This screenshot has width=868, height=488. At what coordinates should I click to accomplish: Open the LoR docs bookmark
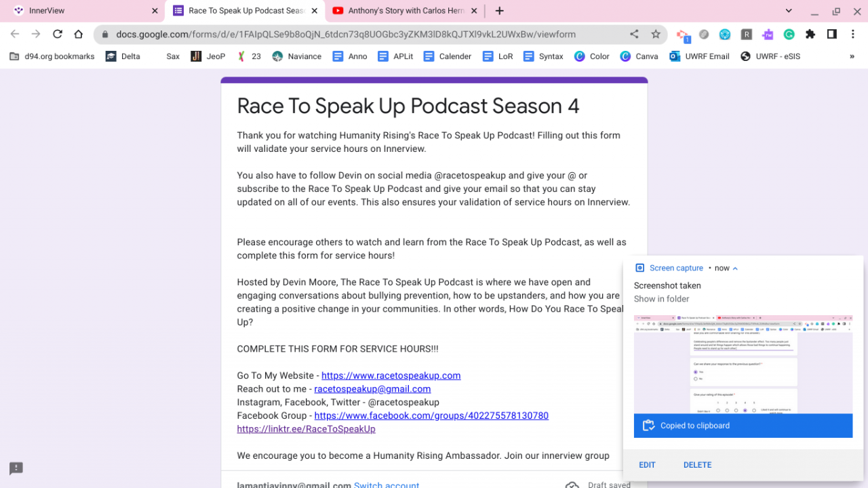pyautogui.click(x=498, y=56)
